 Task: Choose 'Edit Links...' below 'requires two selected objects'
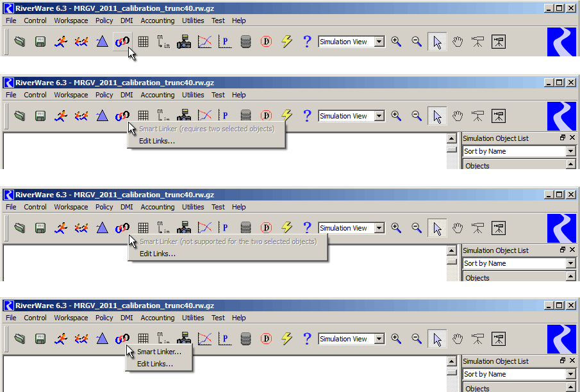[x=206, y=141]
